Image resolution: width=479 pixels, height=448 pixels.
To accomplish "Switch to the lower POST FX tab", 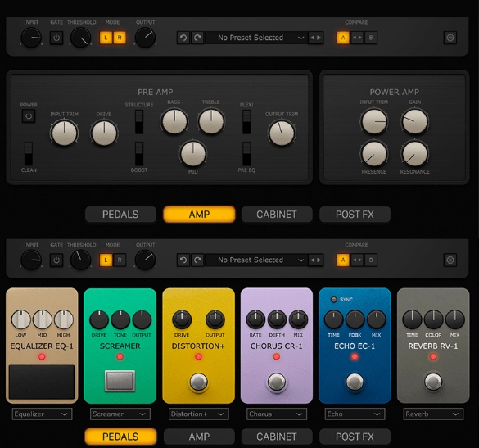I will point(355,437).
